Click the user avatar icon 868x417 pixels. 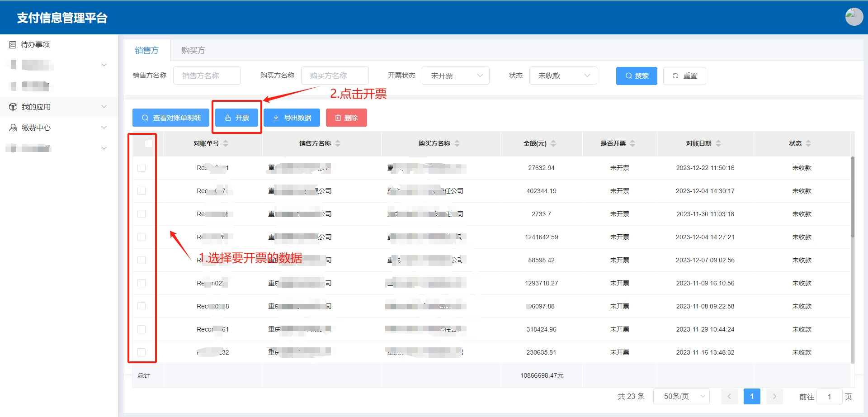[854, 17]
